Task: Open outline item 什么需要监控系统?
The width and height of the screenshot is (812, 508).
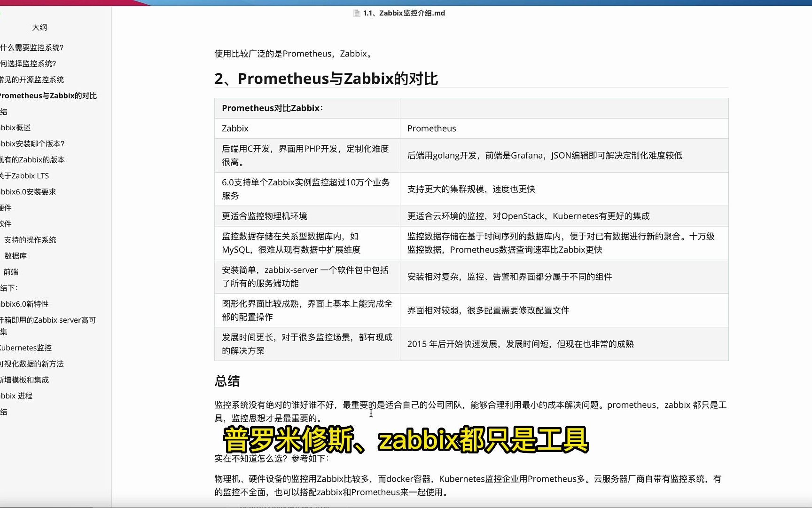Action: coord(31,48)
